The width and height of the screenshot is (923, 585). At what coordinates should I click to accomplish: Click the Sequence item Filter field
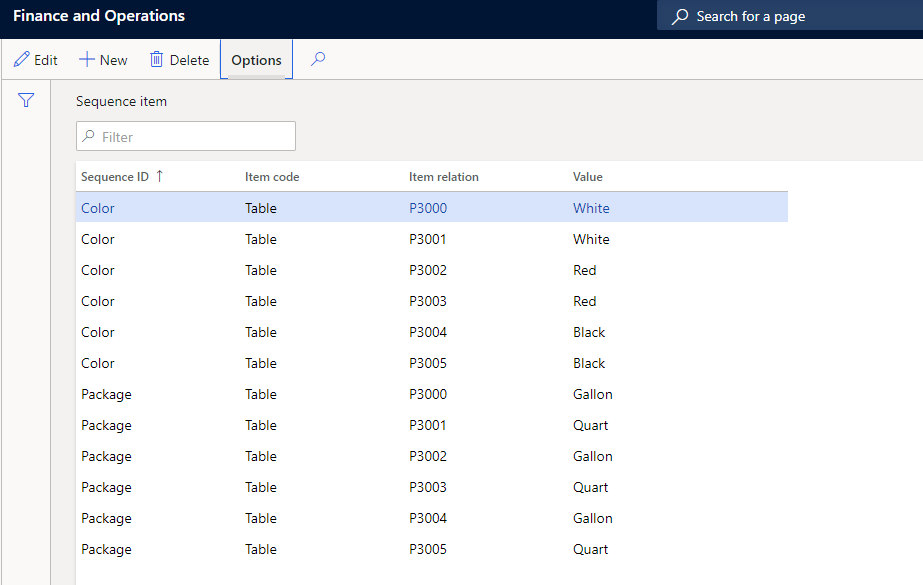point(185,137)
